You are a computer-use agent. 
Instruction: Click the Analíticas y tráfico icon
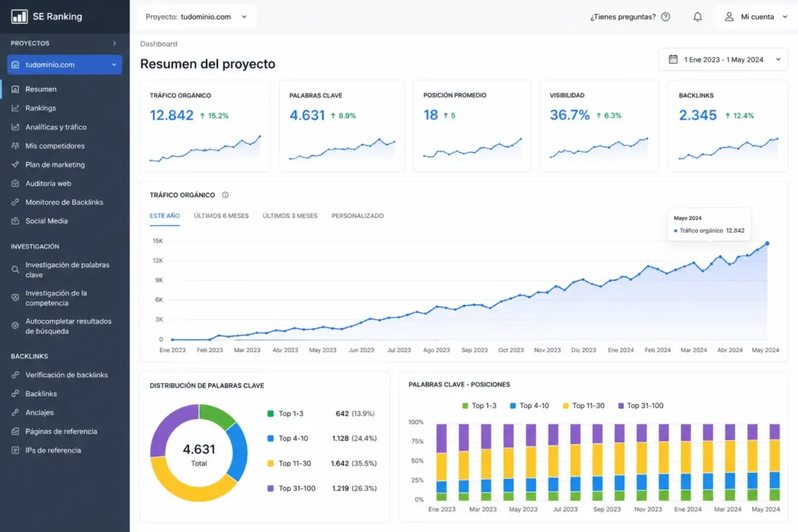pos(16,127)
